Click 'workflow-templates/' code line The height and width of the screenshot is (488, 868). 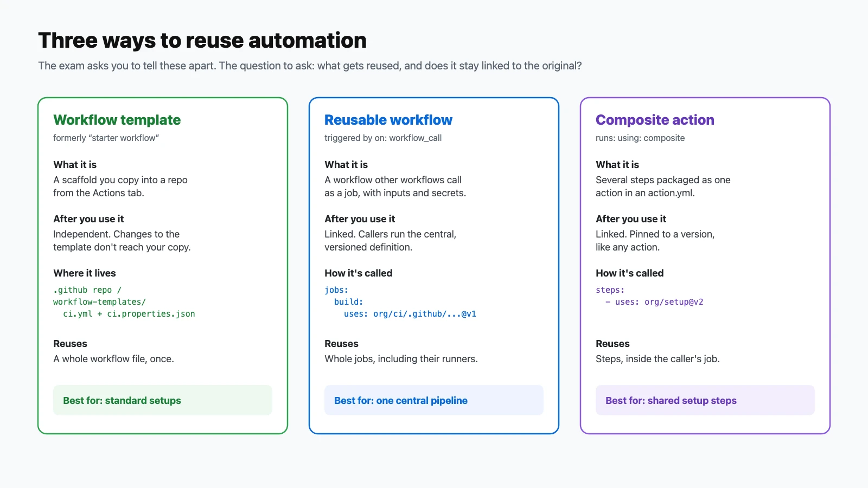point(100,302)
